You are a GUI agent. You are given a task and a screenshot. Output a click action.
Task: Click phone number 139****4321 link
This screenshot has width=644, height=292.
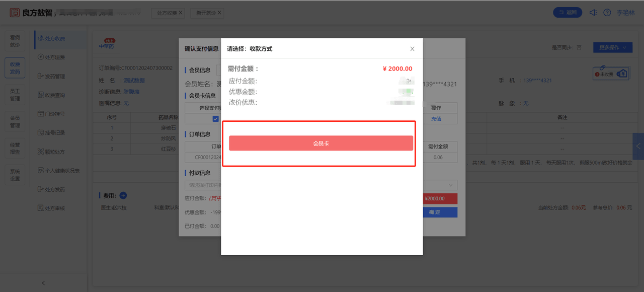click(x=537, y=81)
